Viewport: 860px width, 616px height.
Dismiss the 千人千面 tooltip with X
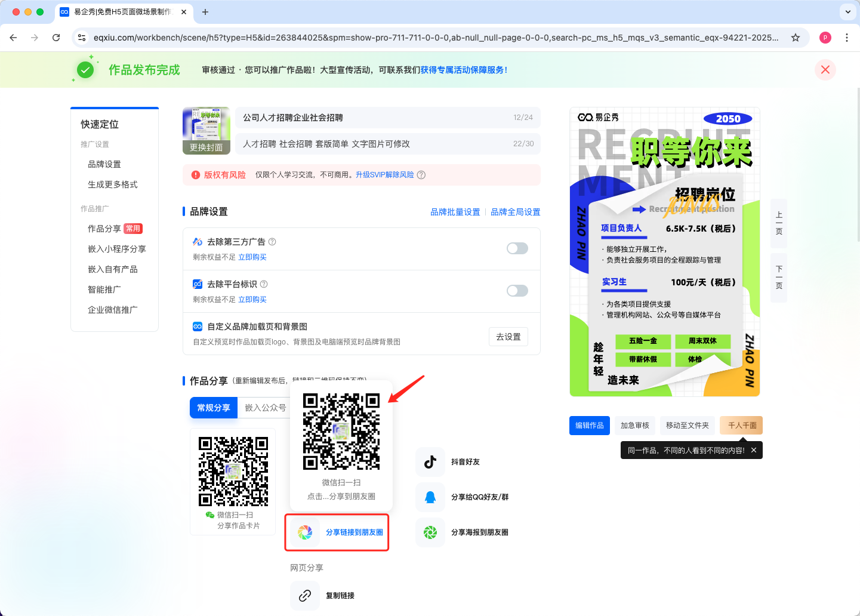tap(754, 451)
